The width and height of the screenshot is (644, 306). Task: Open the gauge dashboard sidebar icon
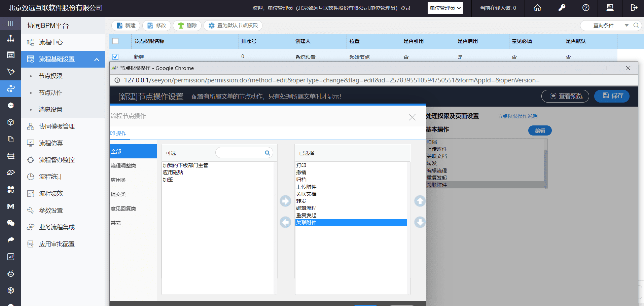click(11, 173)
